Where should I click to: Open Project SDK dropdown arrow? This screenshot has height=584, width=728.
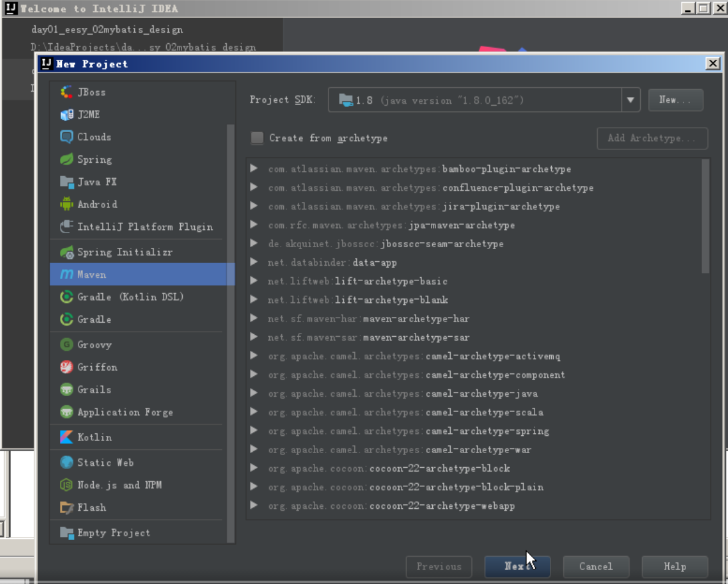pyautogui.click(x=630, y=100)
